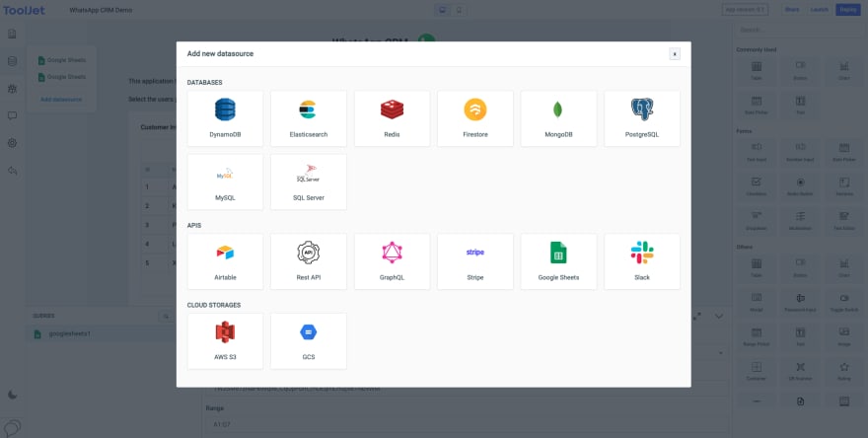
Task: Click the Deploy button
Action: click(848, 10)
